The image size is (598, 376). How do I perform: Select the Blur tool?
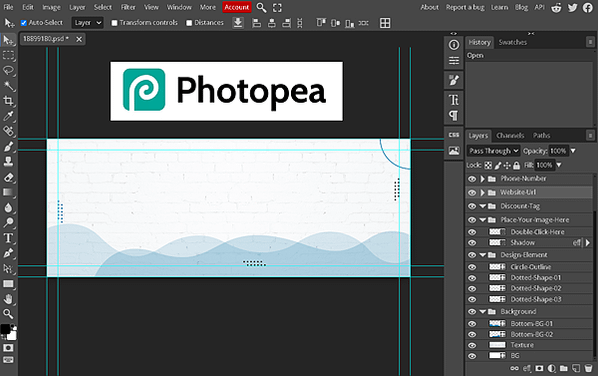[8, 208]
